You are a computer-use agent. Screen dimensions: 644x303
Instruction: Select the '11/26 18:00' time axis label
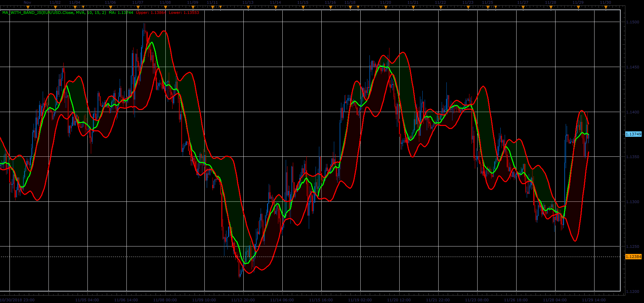point(516,300)
